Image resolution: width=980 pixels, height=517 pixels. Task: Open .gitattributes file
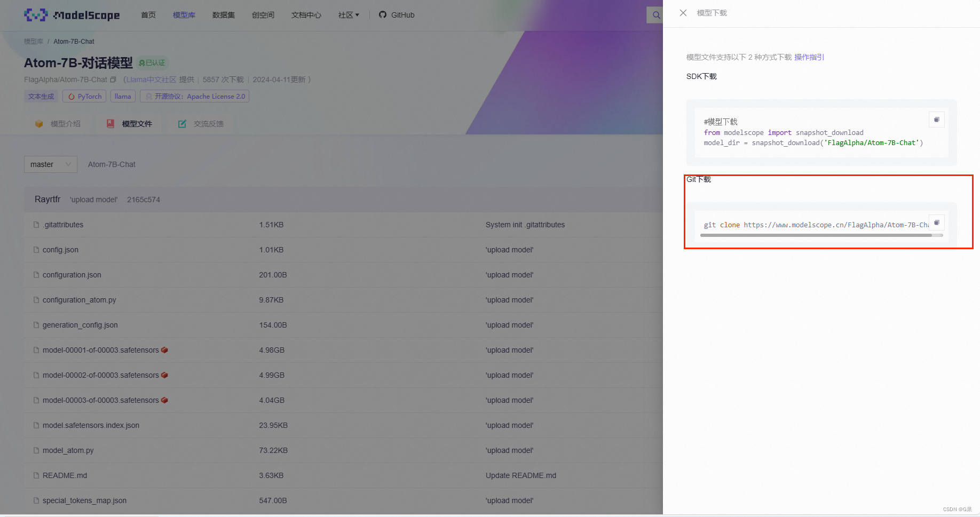(63, 225)
